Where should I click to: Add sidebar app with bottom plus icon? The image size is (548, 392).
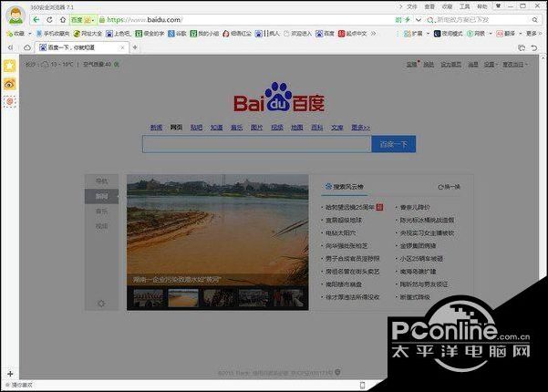point(10,374)
